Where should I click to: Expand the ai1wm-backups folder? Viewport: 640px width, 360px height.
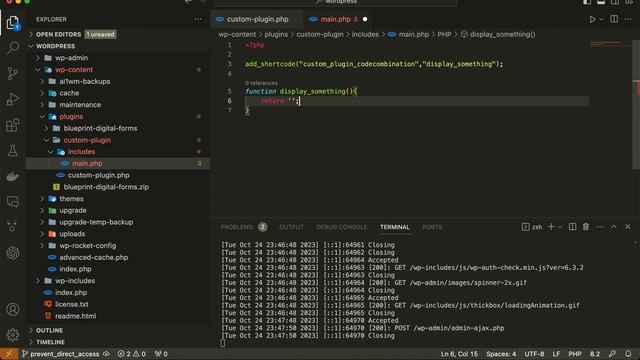click(42, 82)
